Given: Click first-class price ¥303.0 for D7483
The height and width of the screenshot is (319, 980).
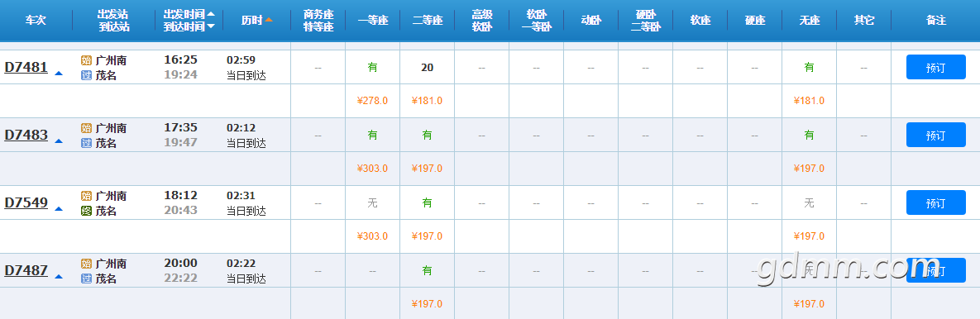Looking at the screenshot, I should 372,168.
